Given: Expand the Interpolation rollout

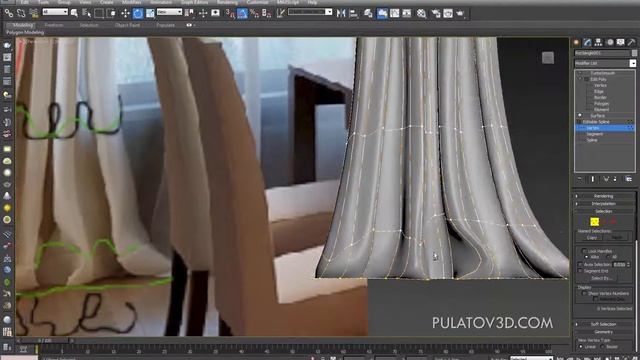Looking at the screenshot, I should (x=603, y=204).
